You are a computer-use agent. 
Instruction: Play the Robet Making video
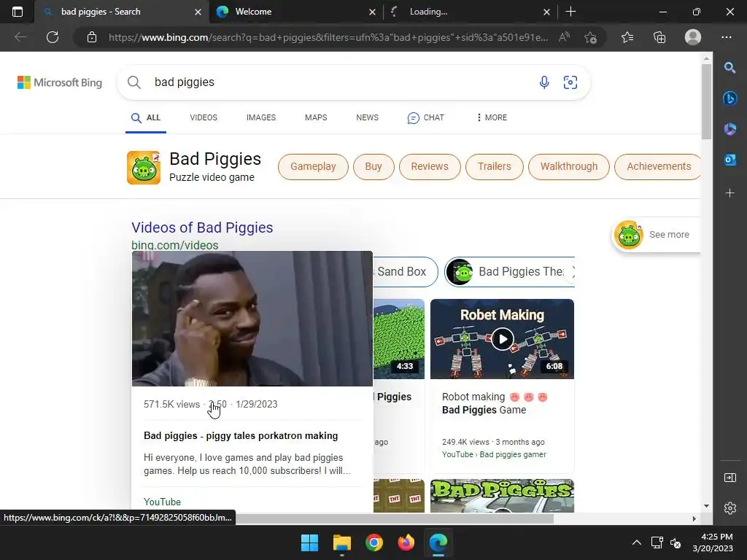[x=502, y=339]
